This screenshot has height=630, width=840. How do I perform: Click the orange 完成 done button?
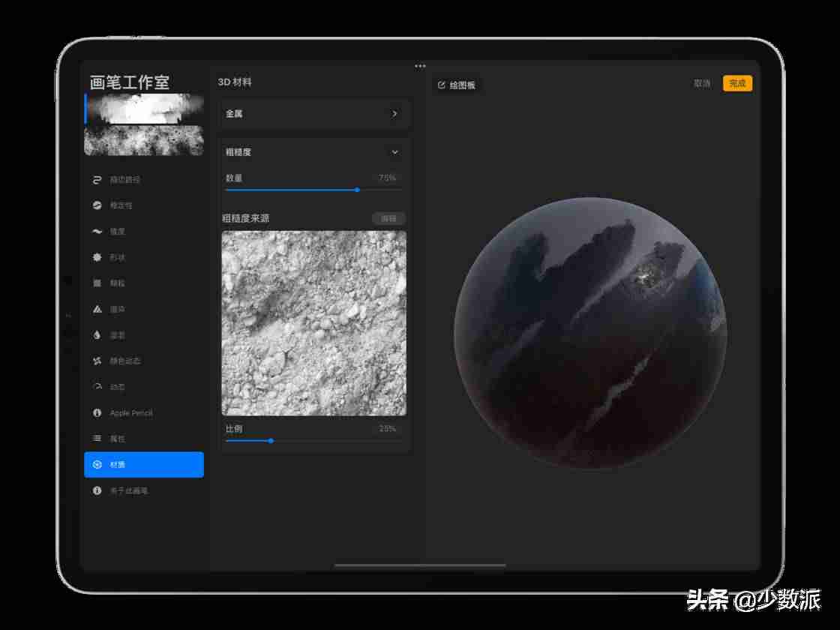point(738,83)
